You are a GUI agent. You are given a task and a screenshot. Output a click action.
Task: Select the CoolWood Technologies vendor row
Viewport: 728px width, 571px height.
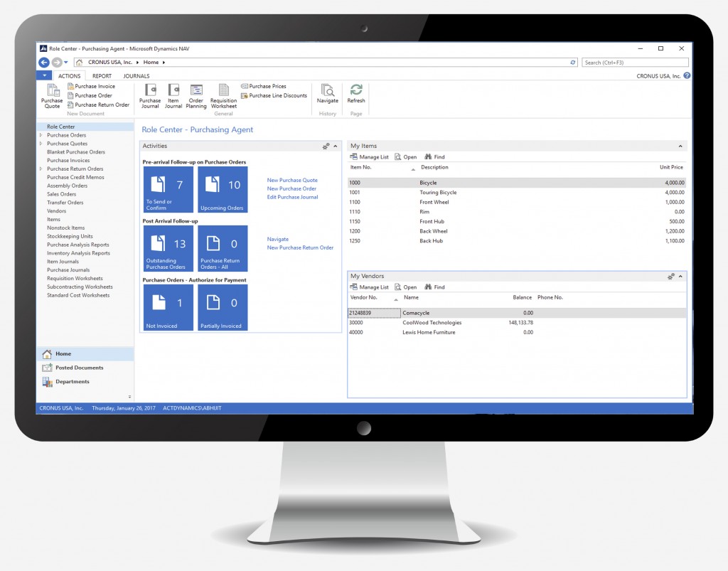point(517,323)
